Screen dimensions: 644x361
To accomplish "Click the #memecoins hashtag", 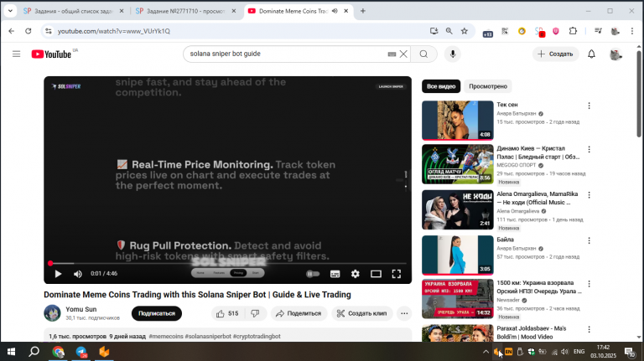I will tap(166, 337).
